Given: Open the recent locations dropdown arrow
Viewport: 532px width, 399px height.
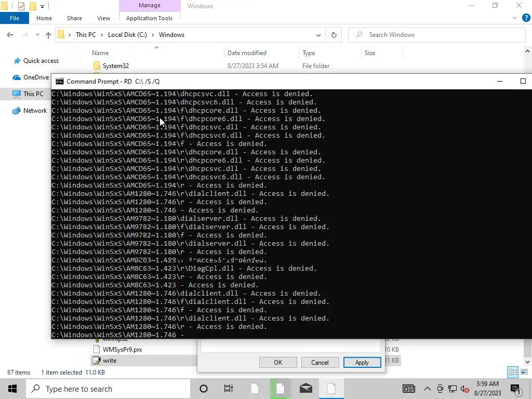Looking at the screenshot, I should click(x=37, y=35).
